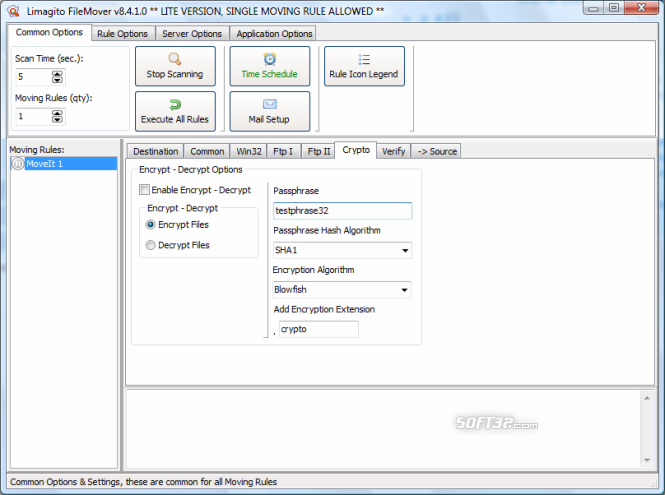Click the pause icon beside MoveIt 1
This screenshot has width=665, height=495.
[18, 163]
